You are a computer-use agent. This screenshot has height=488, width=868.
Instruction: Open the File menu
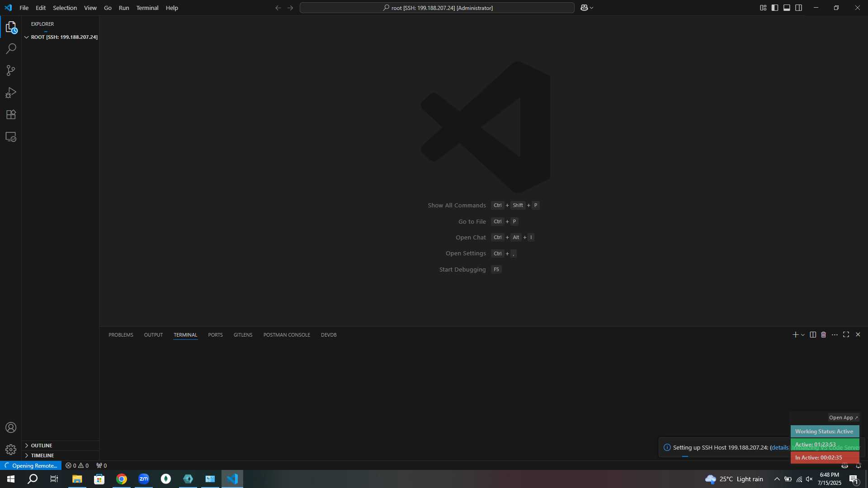(x=24, y=8)
